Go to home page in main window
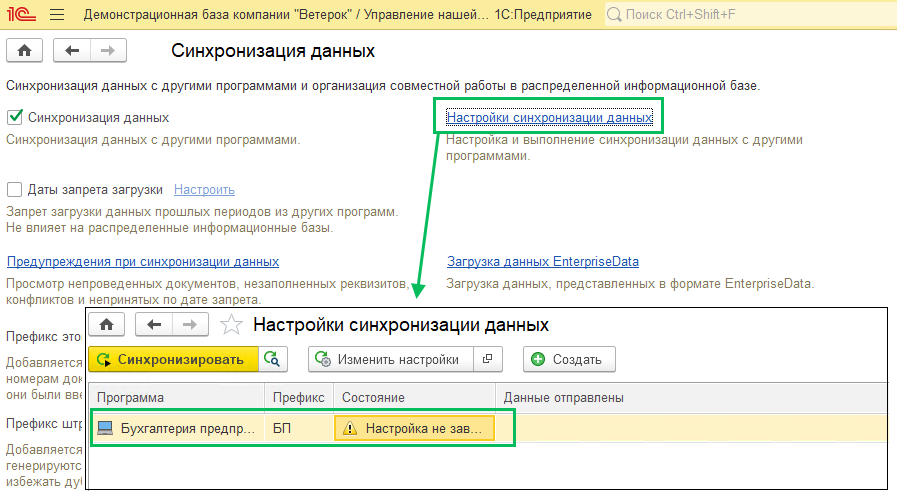The width and height of the screenshot is (897, 498). pos(25,51)
